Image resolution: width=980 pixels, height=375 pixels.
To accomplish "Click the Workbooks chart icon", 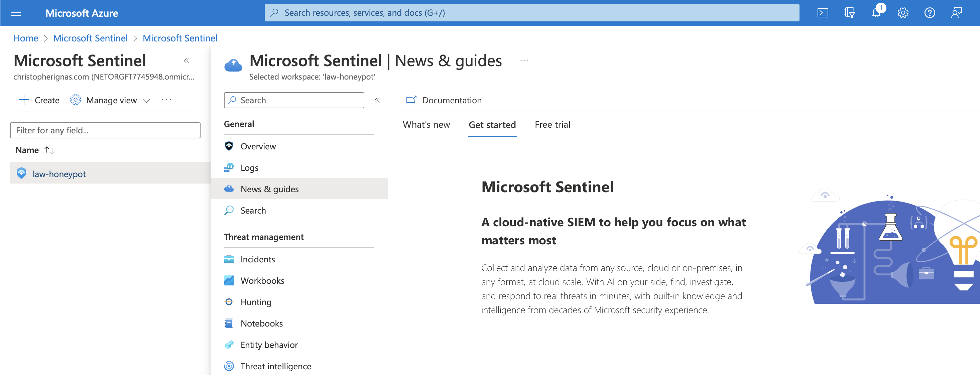I will coord(229,280).
